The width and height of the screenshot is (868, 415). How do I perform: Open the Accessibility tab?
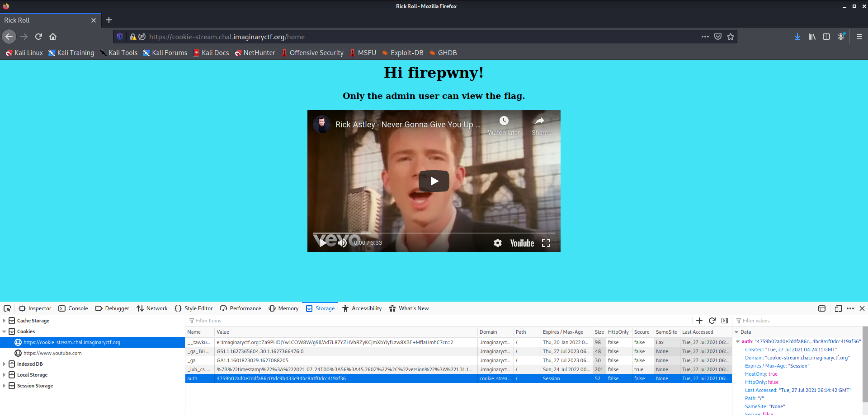tap(362, 308)
